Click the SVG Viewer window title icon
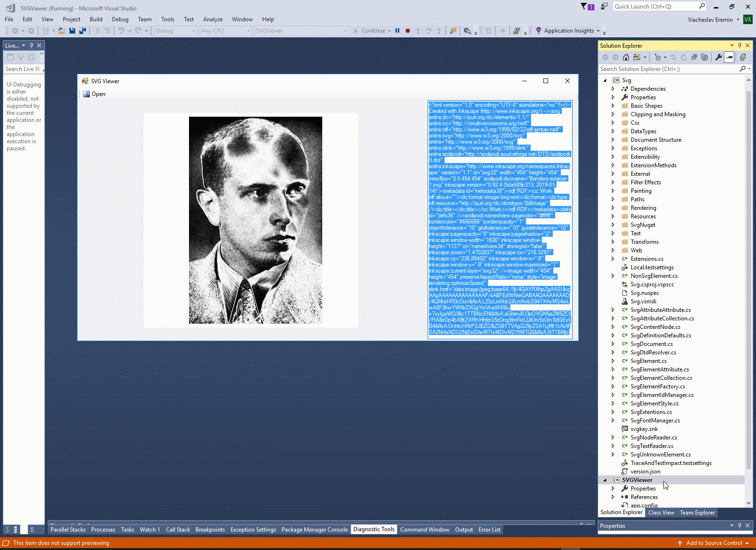The height and width of the screenshot is (550, 756). click(x=85, y=81)
